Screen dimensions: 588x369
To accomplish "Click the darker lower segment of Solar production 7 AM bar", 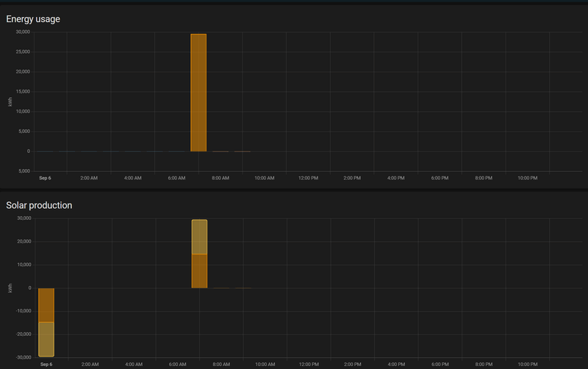I will click(x=199, y=271).
